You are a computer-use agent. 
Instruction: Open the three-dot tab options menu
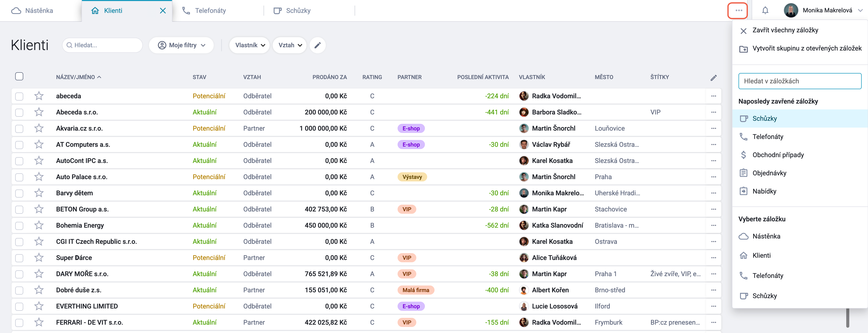pyautogui.click(x=739, y=10)
